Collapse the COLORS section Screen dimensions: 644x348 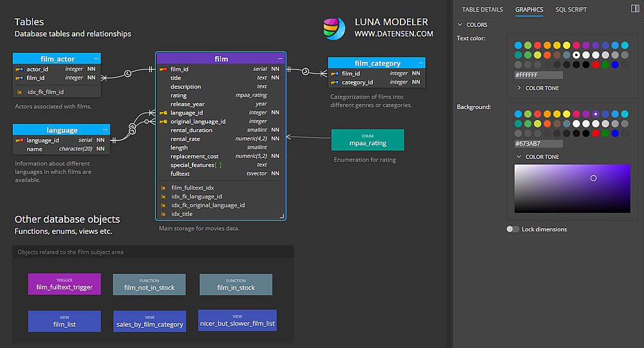(460, 24)
